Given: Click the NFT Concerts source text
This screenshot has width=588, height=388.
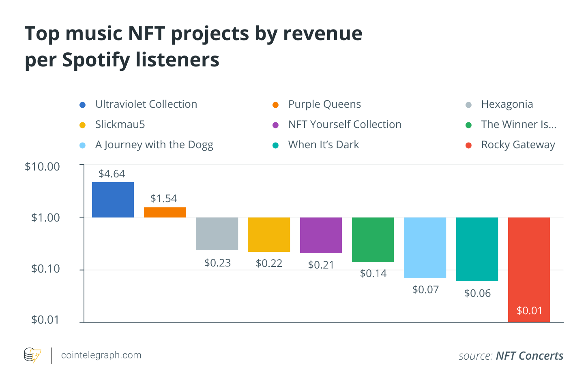Looking at the screenshot, I should click(529, 356).
